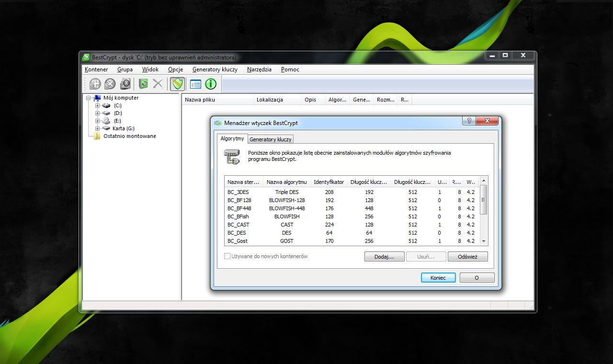Sort by Lokalizacja column header

pyautogui.click(x=277, y=100)
